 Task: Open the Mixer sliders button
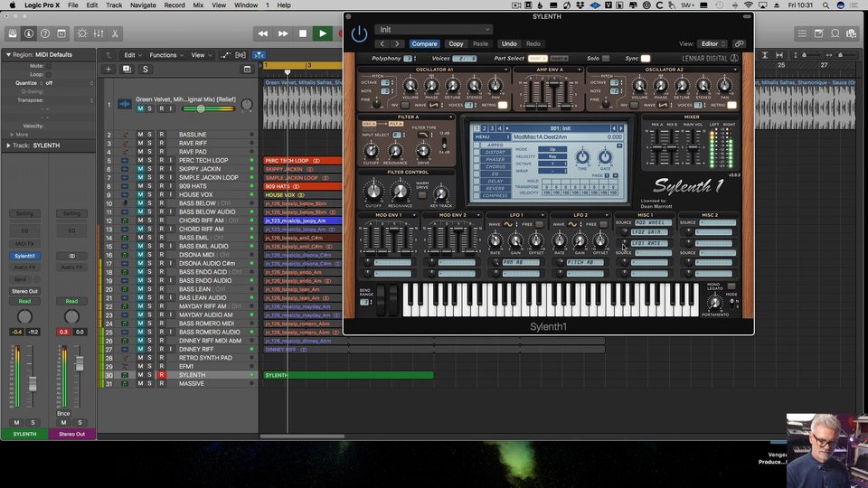tap(99, 33)
